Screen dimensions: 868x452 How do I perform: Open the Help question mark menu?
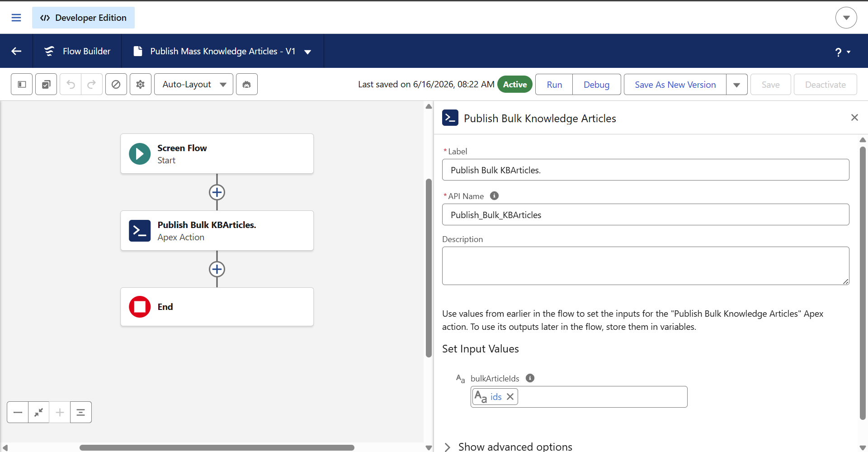pos(843,52)
